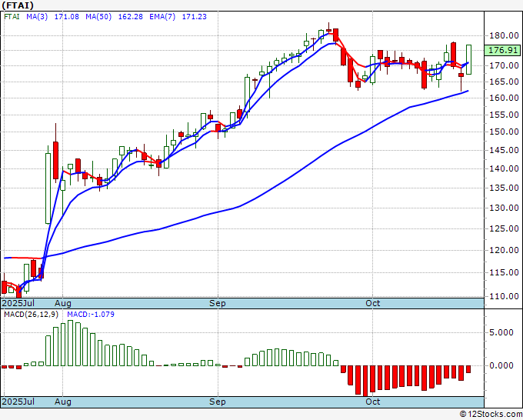Click the MA(50) legend label
Screen dimensions: 523x420
coord(98,17)
